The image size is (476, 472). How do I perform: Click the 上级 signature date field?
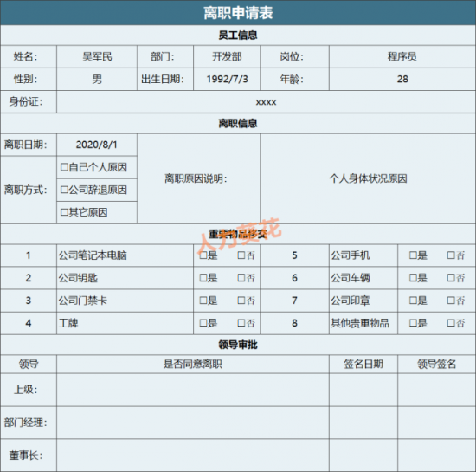tap(363, 390)
